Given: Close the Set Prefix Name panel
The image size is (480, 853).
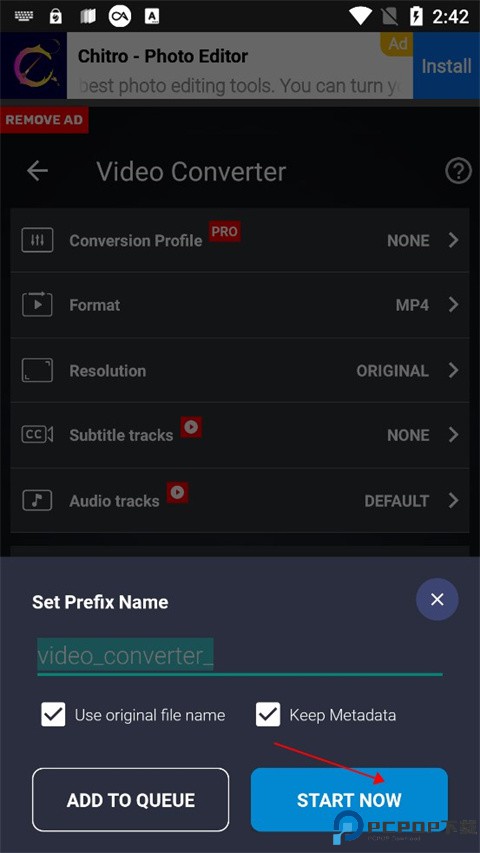Looking at the screenshot, I should coord(437,599).
